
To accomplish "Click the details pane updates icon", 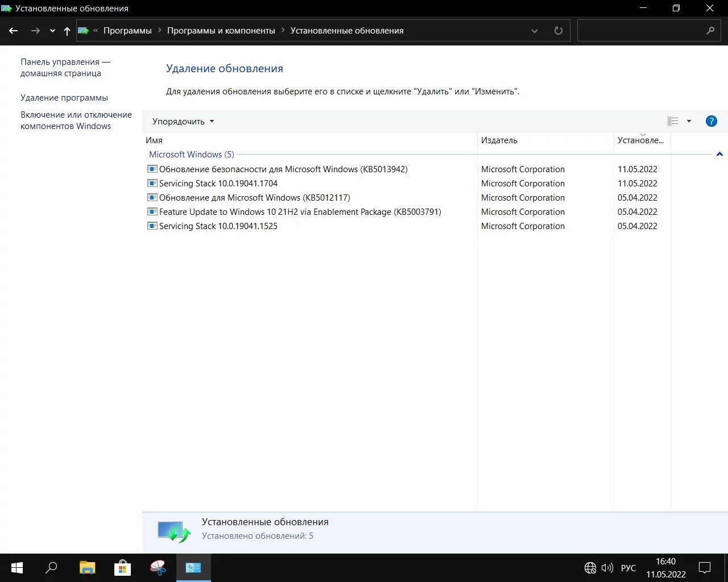I will [x=174, y=532].
